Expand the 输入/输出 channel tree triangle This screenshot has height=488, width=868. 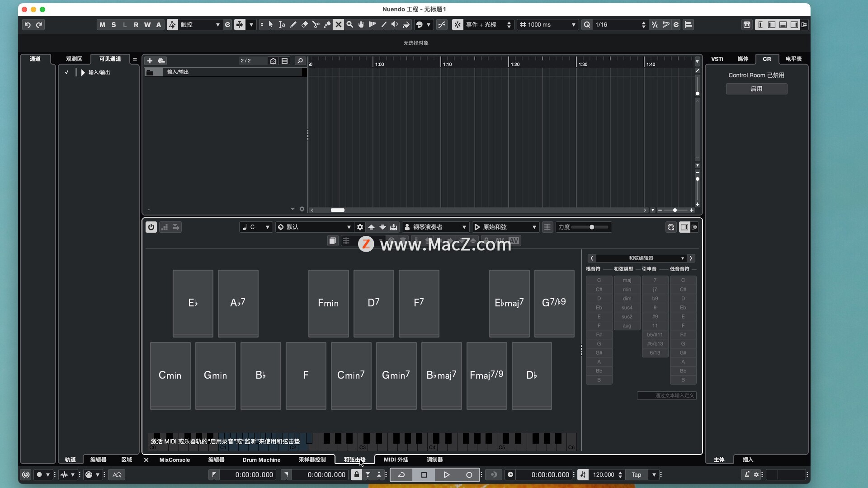click(83, 72)
